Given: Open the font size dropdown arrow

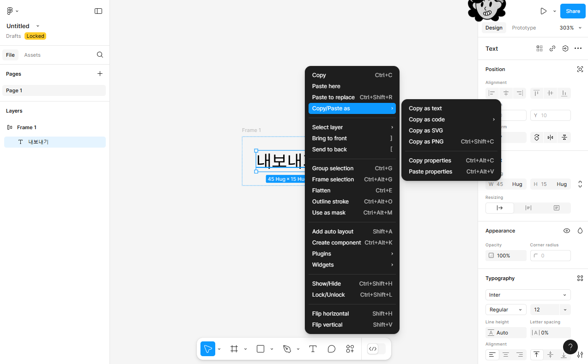Looking at the screenshot, I should pos(565,310).
